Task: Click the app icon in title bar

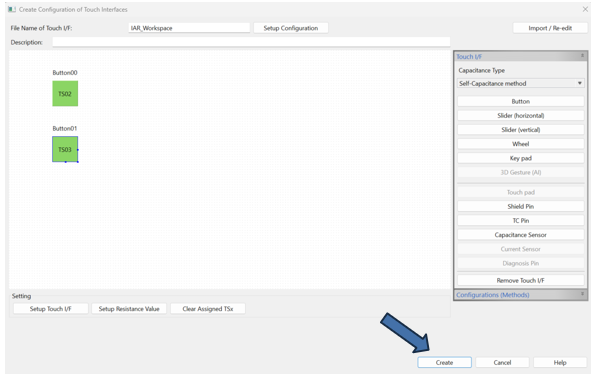Action: pyautogui.click(x=12, y=9)
